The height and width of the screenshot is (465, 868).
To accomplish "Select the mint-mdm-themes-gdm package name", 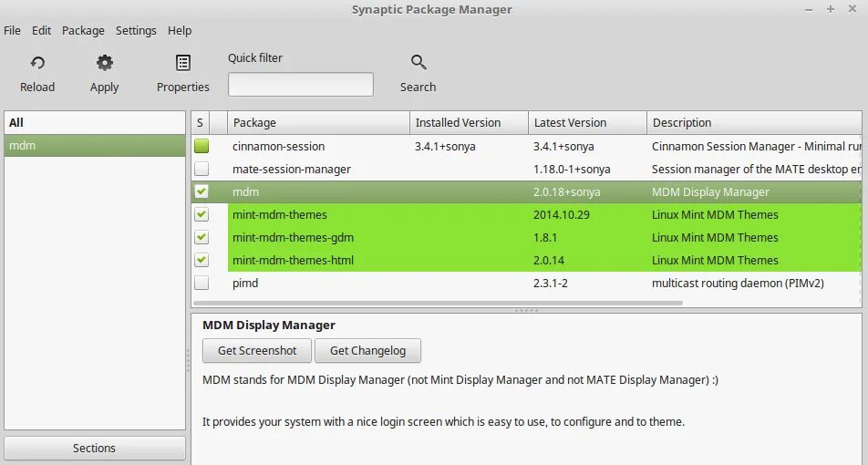I will (293, 237).
